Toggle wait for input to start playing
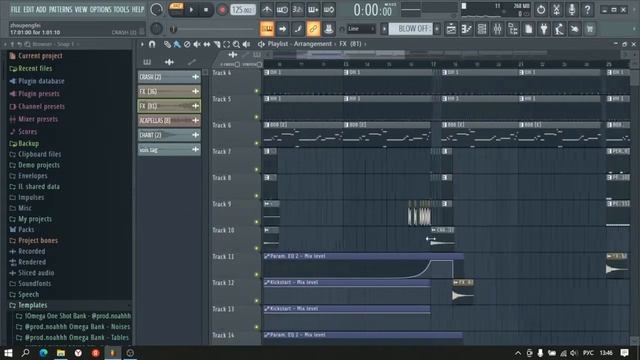The image size is (640, 360). pos(282,9)
